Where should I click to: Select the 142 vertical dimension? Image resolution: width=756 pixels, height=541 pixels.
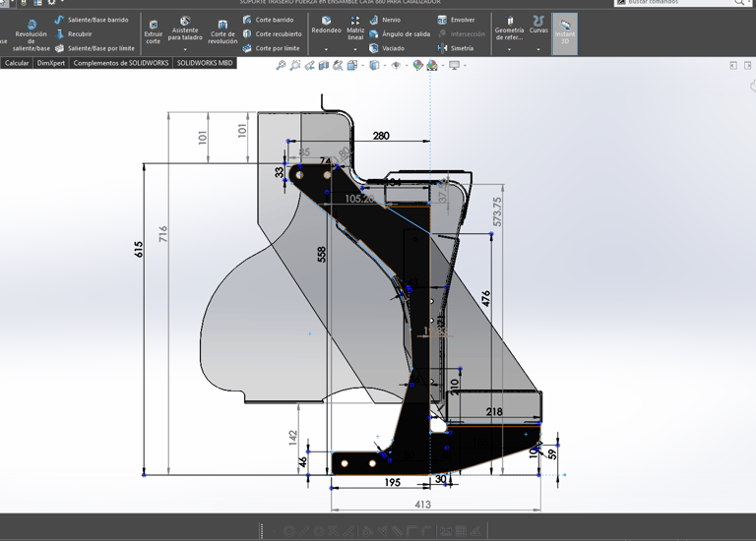293,438
